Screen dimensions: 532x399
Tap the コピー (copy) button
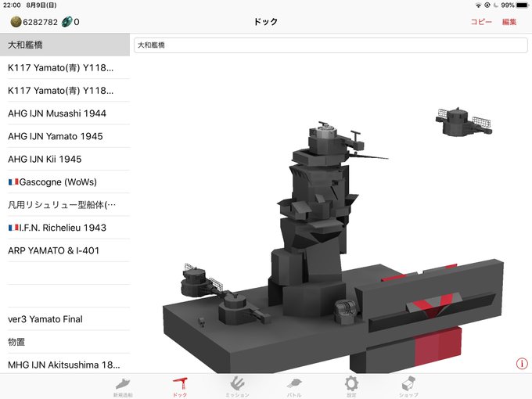[x=481, y=22]
